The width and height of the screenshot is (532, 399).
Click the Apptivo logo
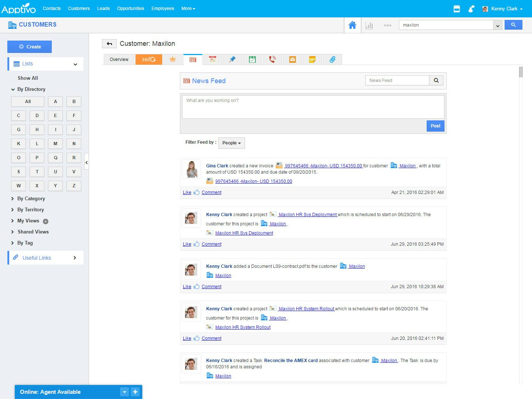pyautogui.click(x=18, y=8)
